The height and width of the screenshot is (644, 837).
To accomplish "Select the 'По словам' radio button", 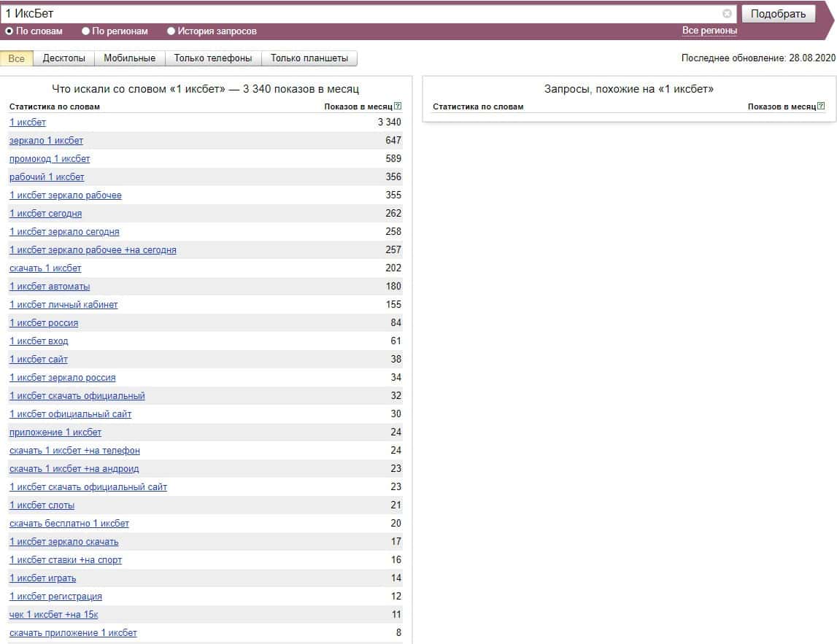I will click(x=9, y=31).
